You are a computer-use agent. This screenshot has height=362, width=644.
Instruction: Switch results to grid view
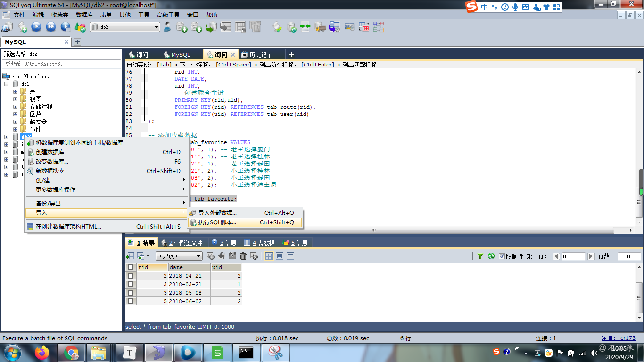coord(269,256)
